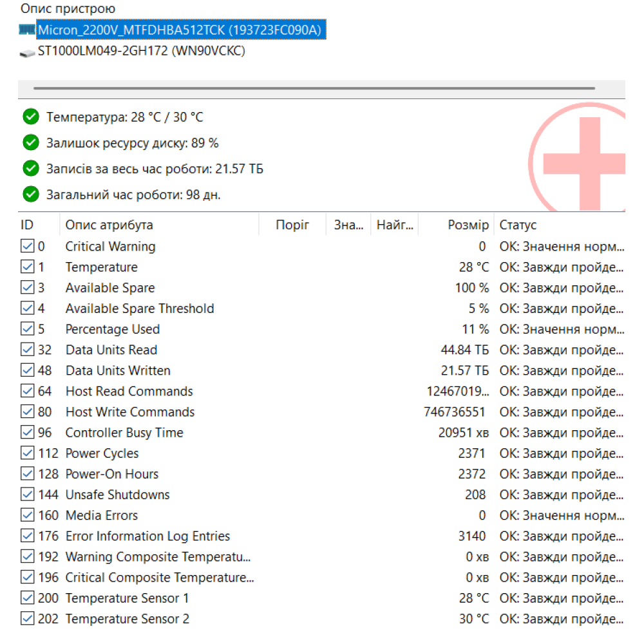Click green status icon for Залишок ресурсу диску

pos(30,143)
